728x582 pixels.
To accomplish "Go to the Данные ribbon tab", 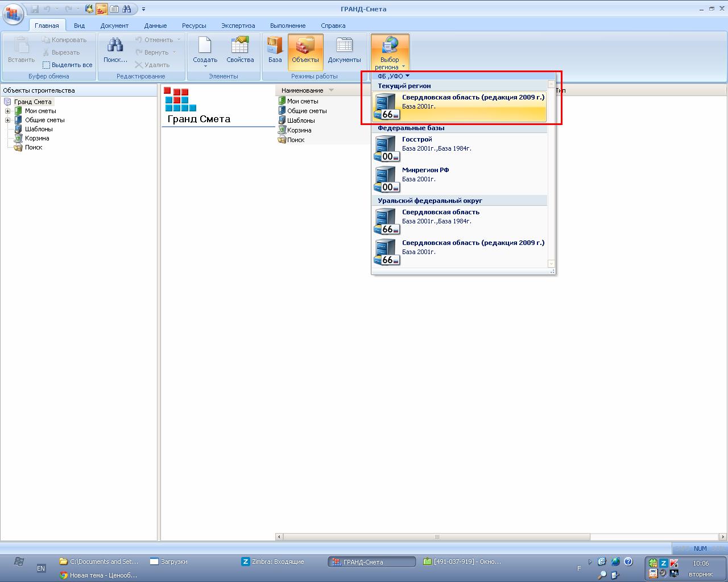I will 155,26.
